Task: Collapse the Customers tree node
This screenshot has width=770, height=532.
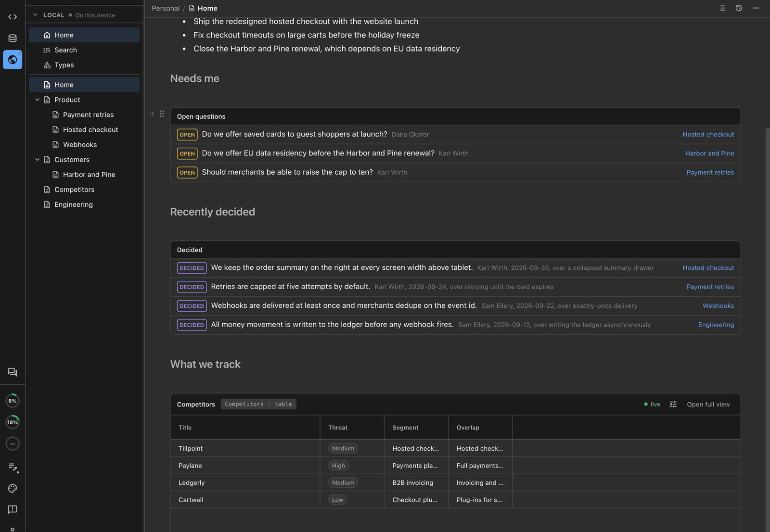Action: (x=38, y=160)
